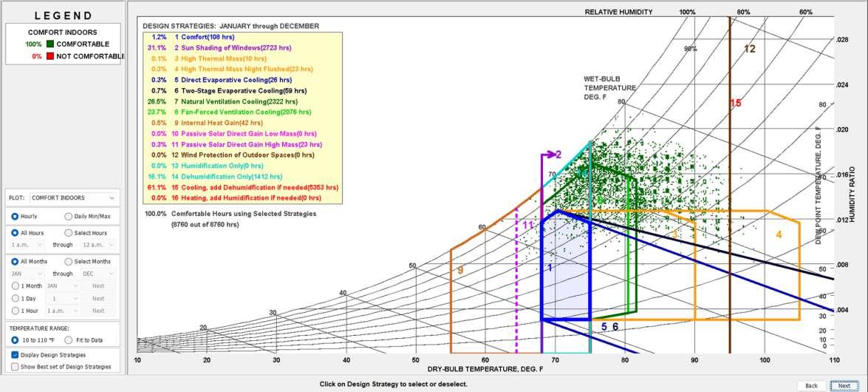Click the red Not Comfortable legend swatch
Image resolution: width=868 pixels, height=392 pixels.
tap(49, 56)
